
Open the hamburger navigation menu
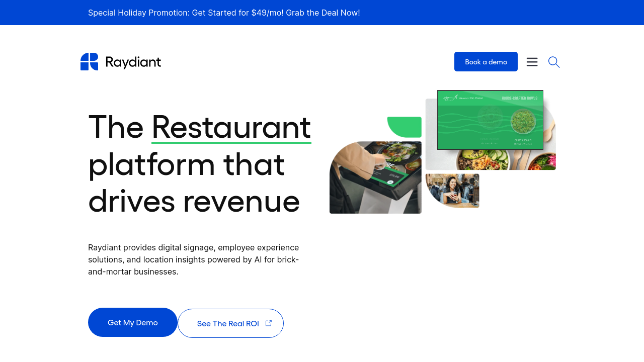pyautogui.click(x=532, y=62)
